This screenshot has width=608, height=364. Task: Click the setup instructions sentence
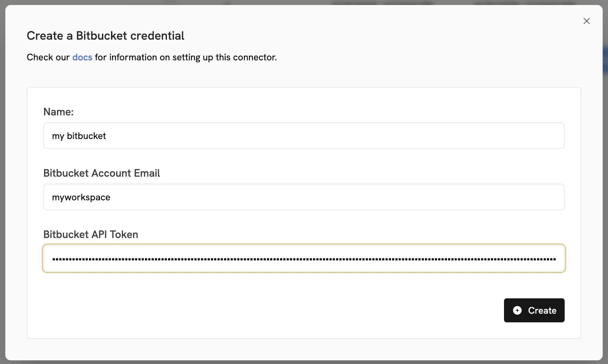tap(152, 57)
